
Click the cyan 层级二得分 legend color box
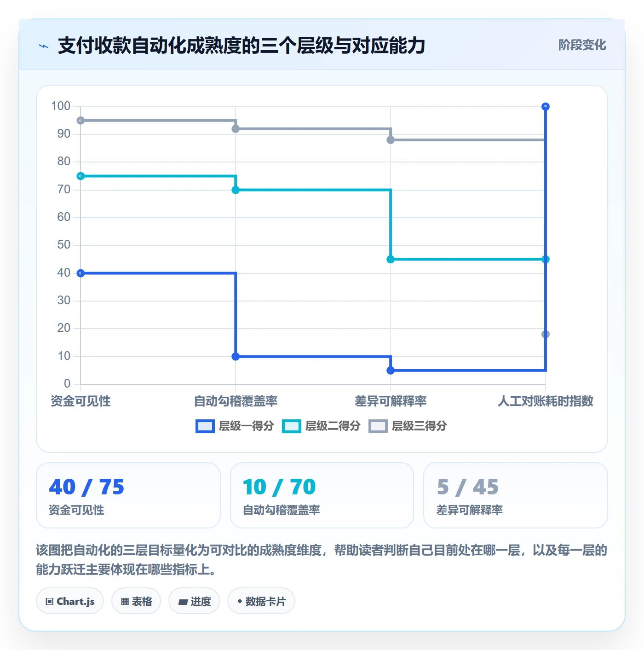point(292,426)
